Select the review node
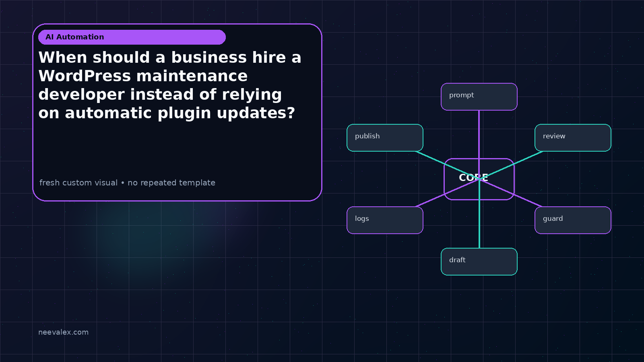 [573, 138]
